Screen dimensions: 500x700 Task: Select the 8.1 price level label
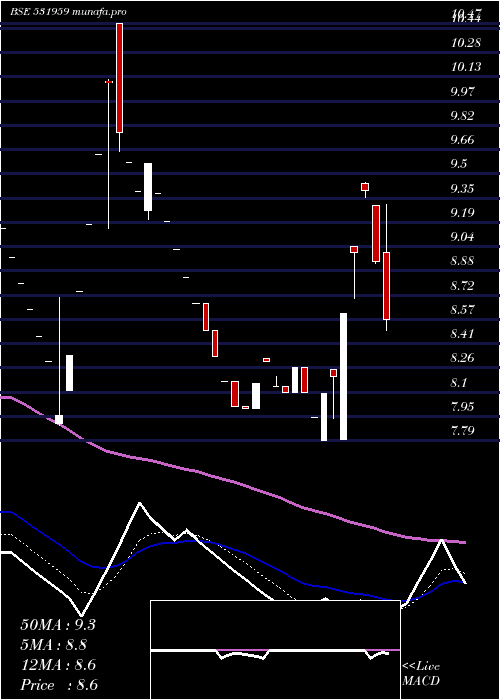pos(459,383)
